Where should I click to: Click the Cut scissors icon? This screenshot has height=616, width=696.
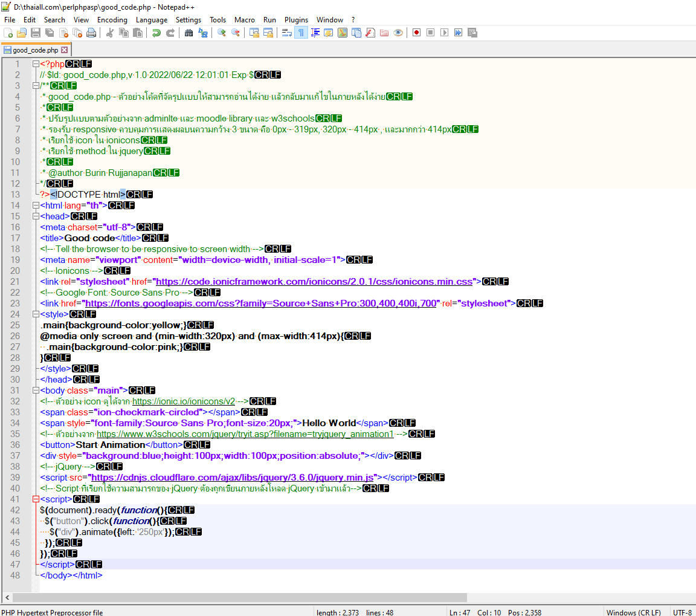point(110,33)
